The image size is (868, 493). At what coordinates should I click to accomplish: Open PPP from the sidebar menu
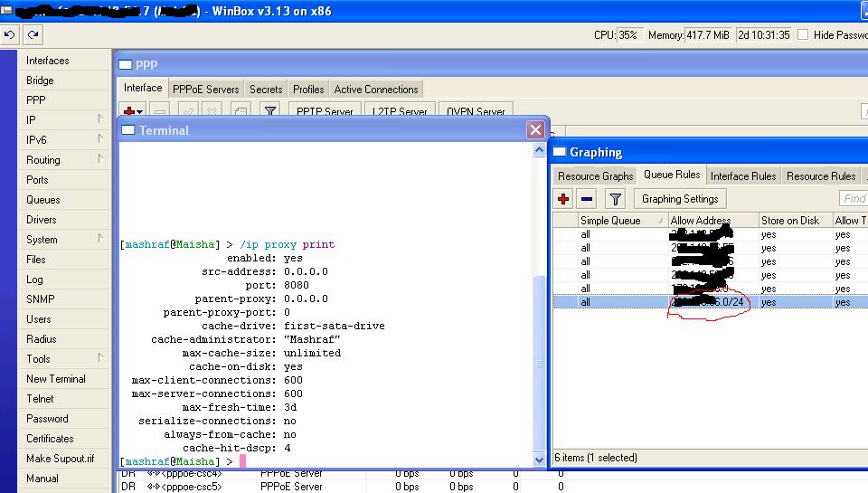pos(36,100)
